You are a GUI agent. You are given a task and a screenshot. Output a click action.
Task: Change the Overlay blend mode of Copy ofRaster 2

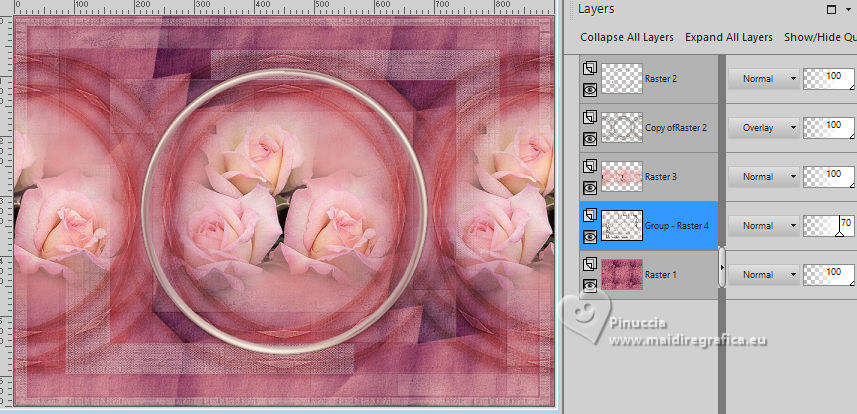[x=764, y=127]
